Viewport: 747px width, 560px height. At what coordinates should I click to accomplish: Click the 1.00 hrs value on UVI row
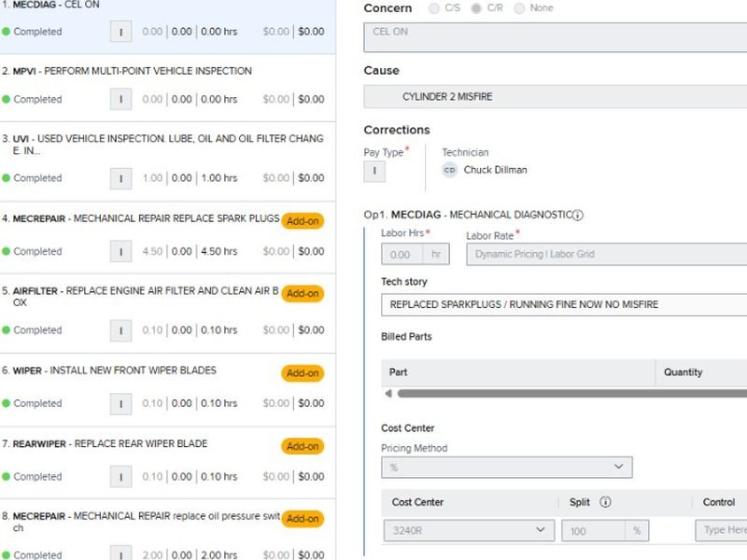coord(218,177)
